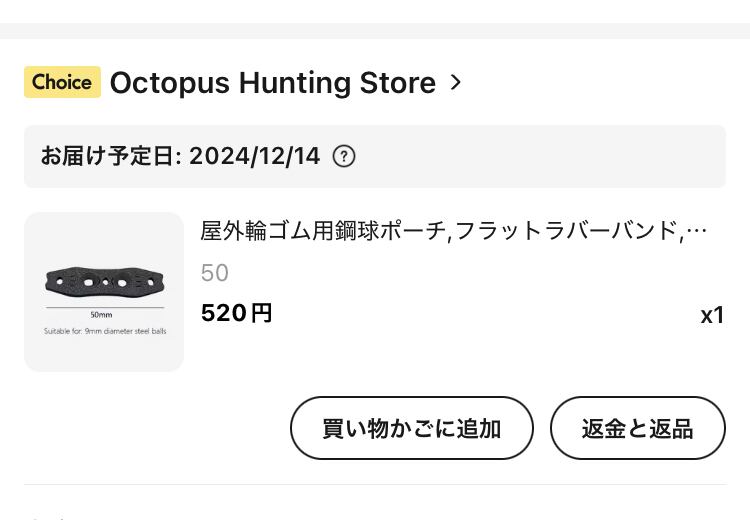Click the truncated title ellipsis
The image size is (750, 520).
click(x=697, y=232)
